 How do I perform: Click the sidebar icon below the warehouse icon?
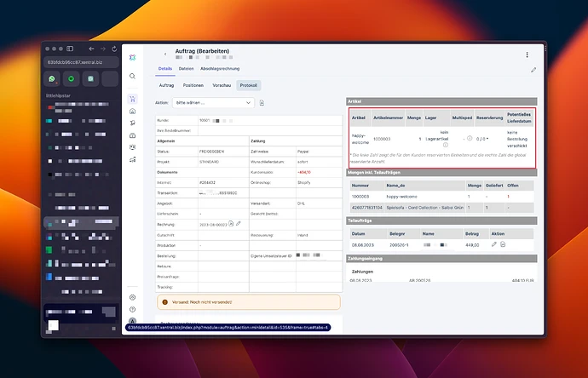tap(132, 123)
